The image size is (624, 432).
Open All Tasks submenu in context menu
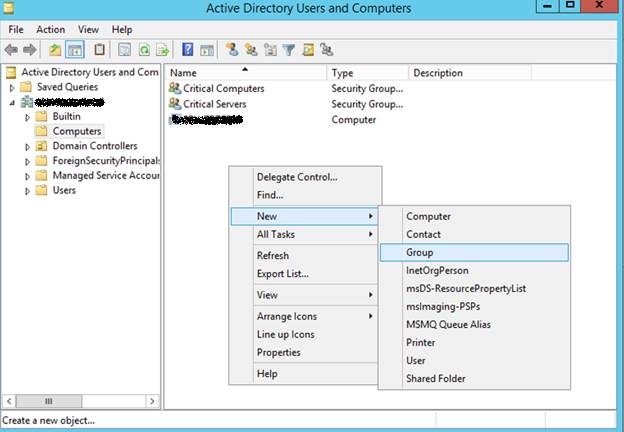(304, 234)
